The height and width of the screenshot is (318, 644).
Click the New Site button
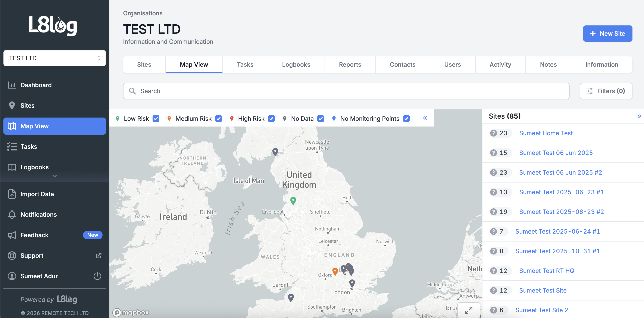pos(607,34)
